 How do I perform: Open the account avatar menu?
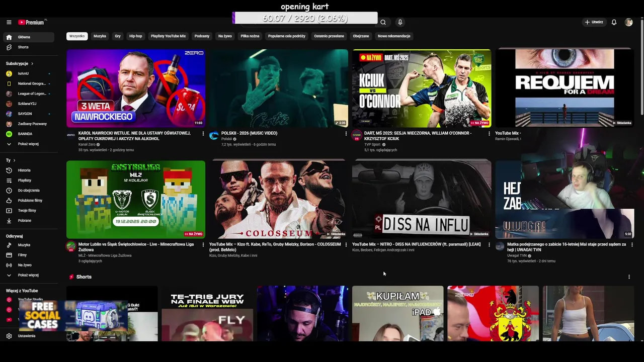tap(629, 22)
